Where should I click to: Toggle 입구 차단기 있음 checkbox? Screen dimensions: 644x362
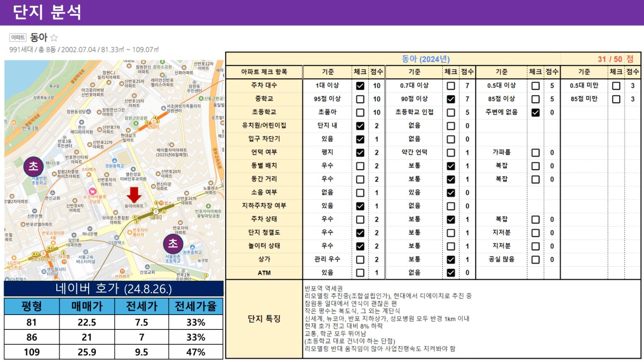pyautogui.click(x=360, y=139)
